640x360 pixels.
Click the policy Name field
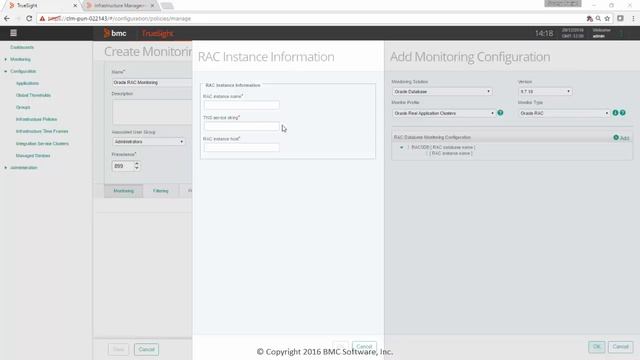click(x=152, y=82)
